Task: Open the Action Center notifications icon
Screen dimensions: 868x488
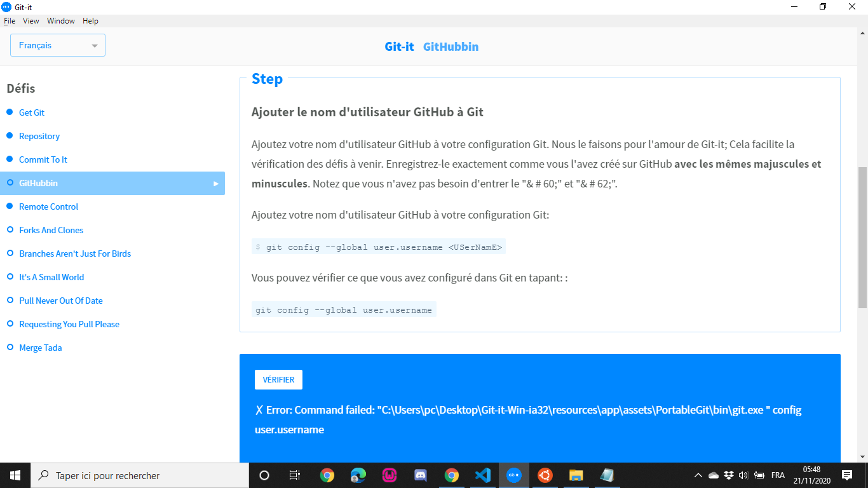Action: 847,475
